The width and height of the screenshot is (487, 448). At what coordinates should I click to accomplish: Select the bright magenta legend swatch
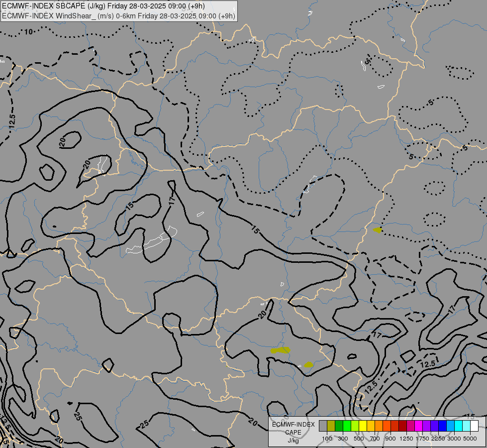[419, 426]
